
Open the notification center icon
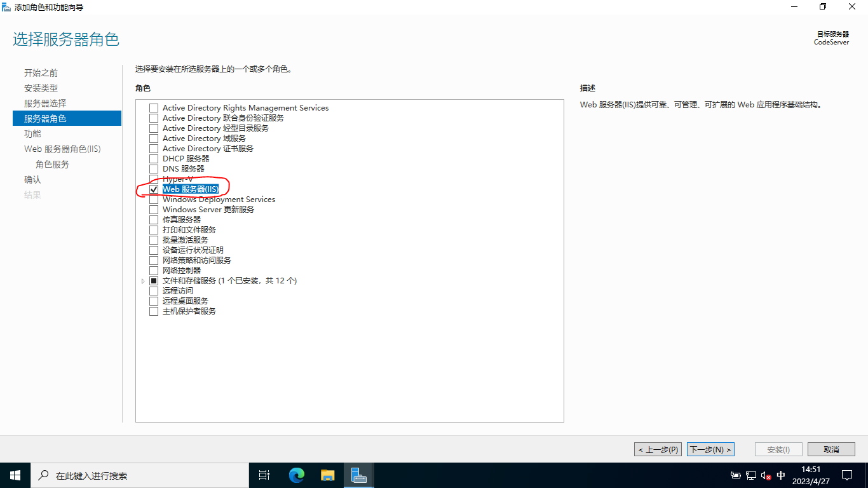click(847, 475)
